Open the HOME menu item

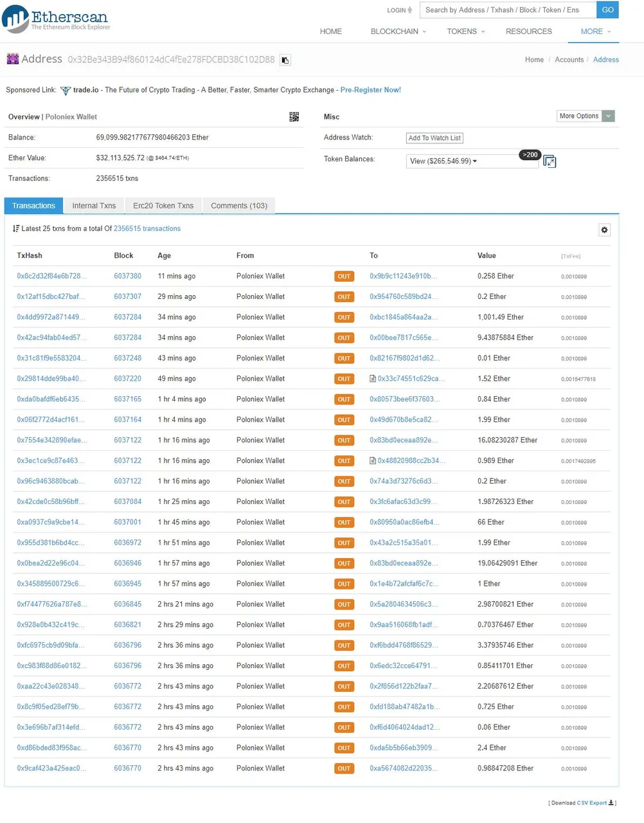click(x=331, y=32)
